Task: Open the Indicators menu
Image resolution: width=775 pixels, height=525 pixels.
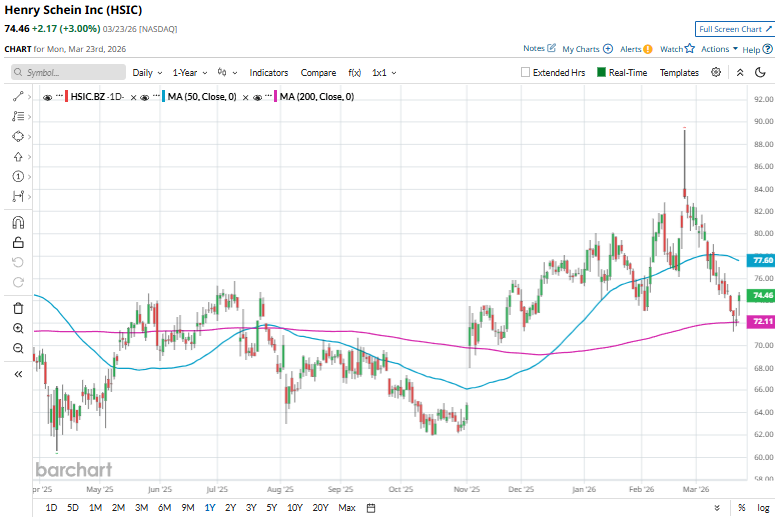Action: pos(268,73)
